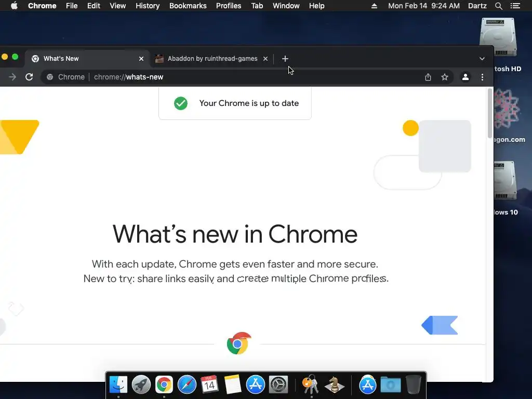This screenshot has height=399, width=532.
Task: Close the What's New tab
Action: point(141,59)
